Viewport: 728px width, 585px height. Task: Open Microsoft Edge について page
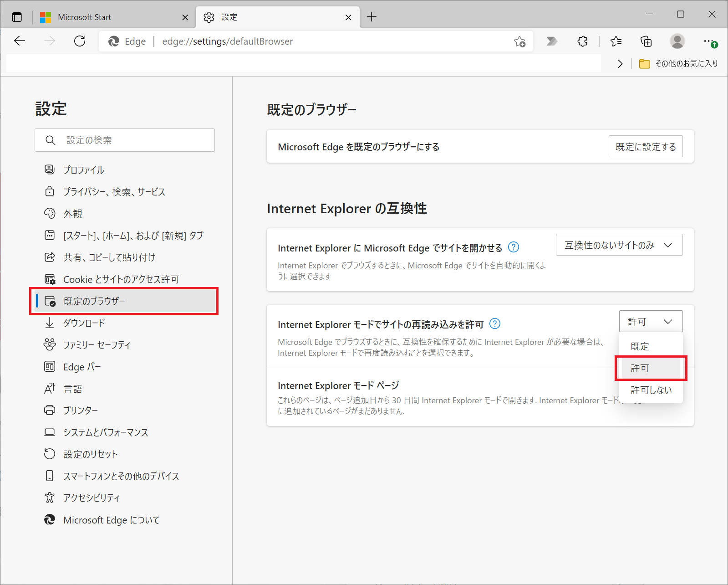click(125, 520)
